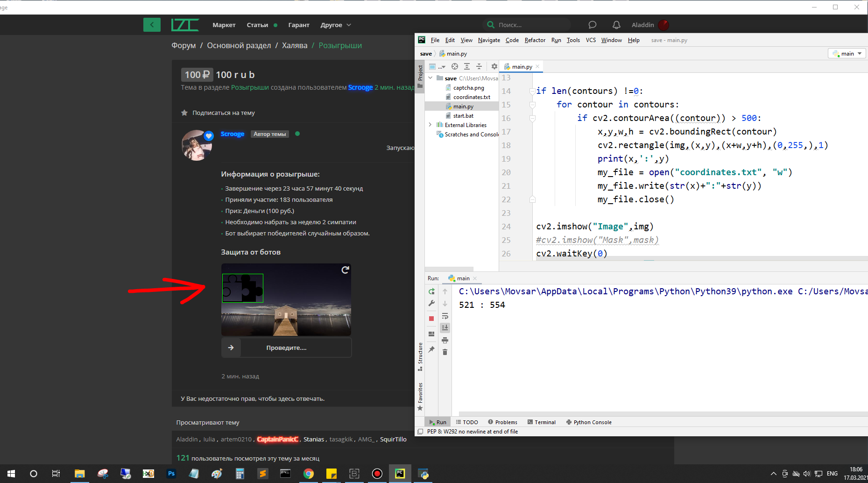The image size is (868, 483).
Task: Select captcha.png in project tree
Action: pyautogui.click(x=469, y=88)
